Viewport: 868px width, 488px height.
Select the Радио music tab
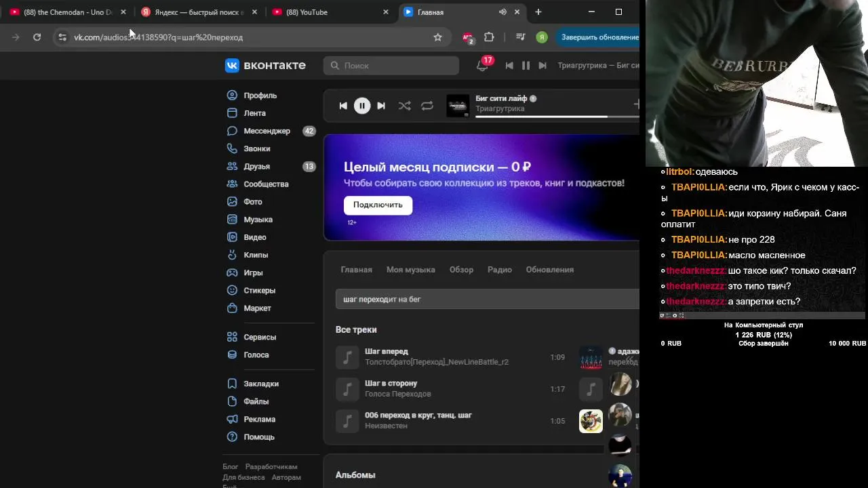(x=500, y=270)
